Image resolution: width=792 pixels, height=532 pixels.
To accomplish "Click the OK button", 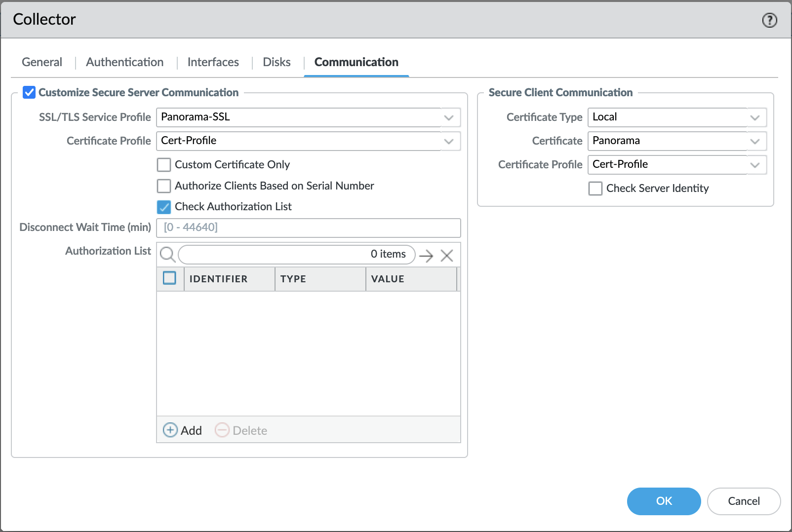I will click(x=663, y=501).
